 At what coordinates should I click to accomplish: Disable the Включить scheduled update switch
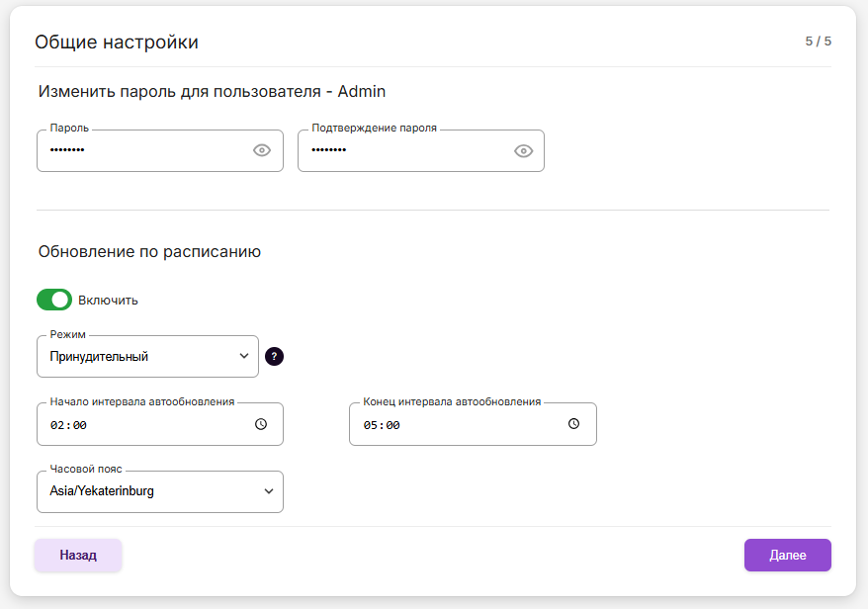click(x=54, y=300)
